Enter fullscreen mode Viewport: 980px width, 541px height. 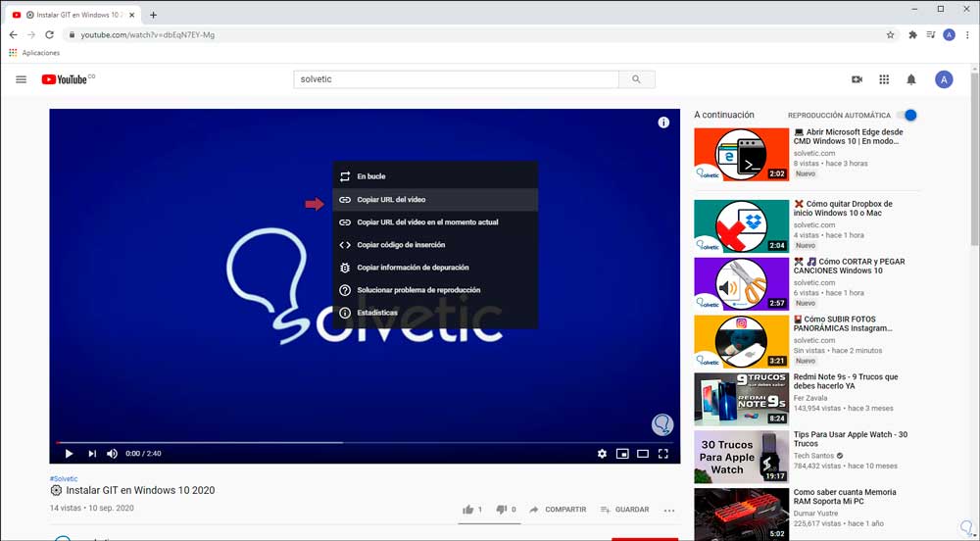pos(663,454)
